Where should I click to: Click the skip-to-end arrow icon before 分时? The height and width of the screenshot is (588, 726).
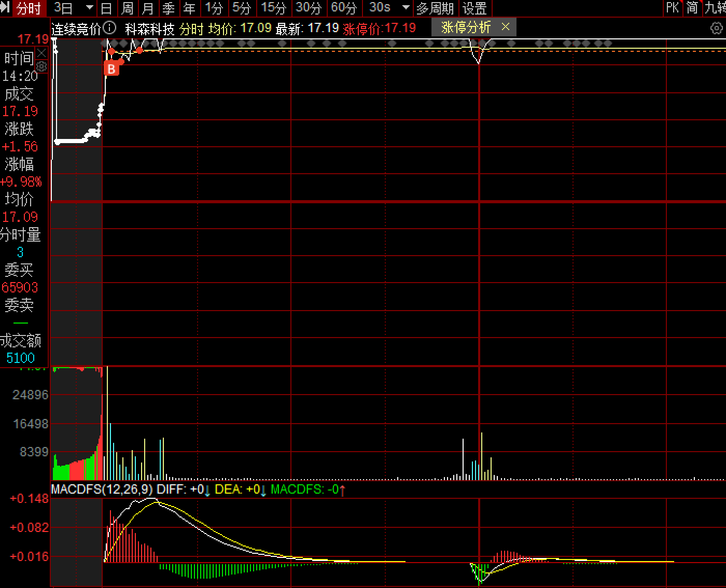[x=5, y=8]
